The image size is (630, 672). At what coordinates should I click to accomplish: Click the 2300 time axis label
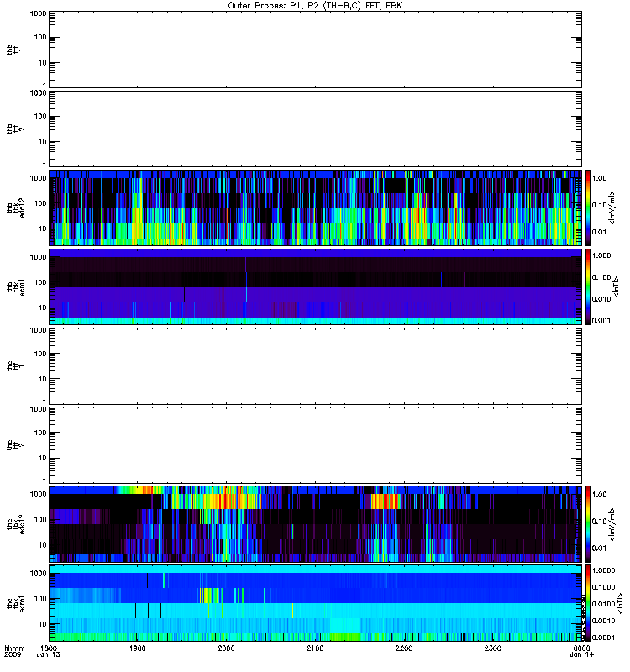(493, 648)
